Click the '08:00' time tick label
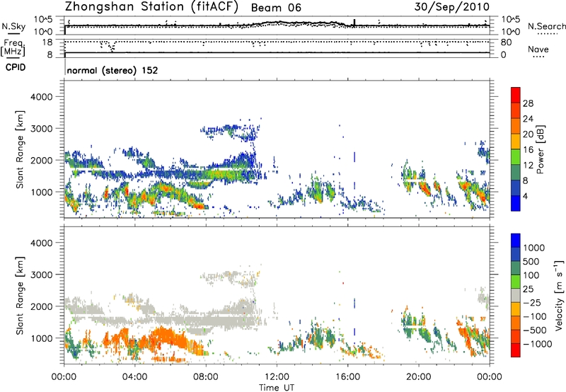The width and height of the screenshot is (566, 392). click(206, 377)
